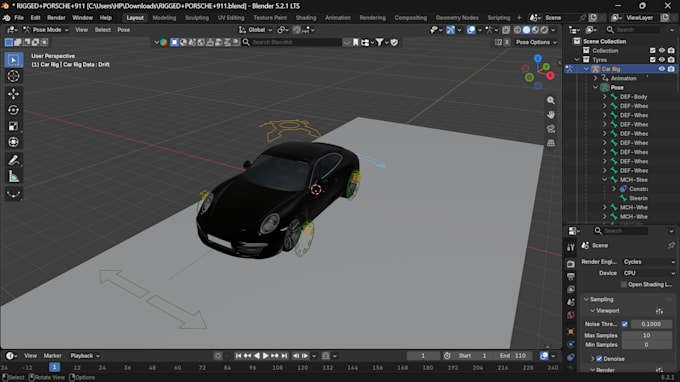Image resolution: width=680 pixels, height=382 pixels.
Task: Choose the Move tool in toolbar
Action: 13,94
